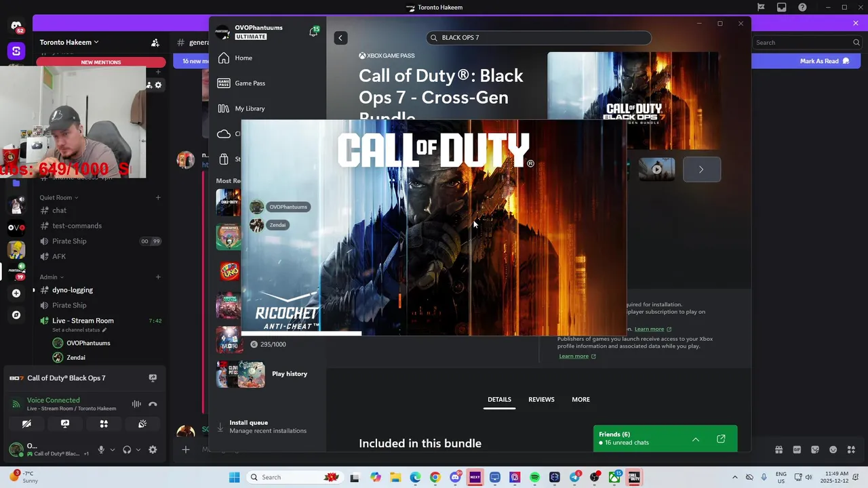Viewport: 868px width, 488px height.
Task: Create channel in Admin category
Action: pyautogui.click(x=158, y=277)
